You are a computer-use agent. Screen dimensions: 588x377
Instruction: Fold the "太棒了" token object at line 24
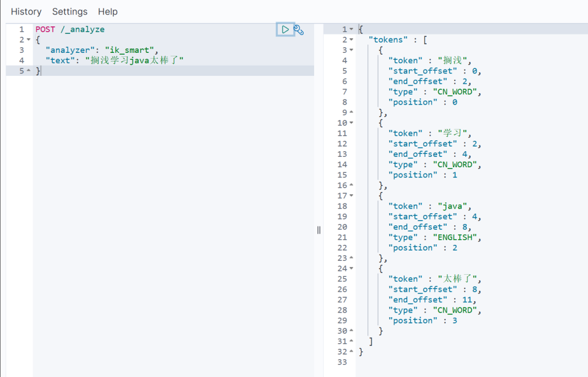click(351, 268)
